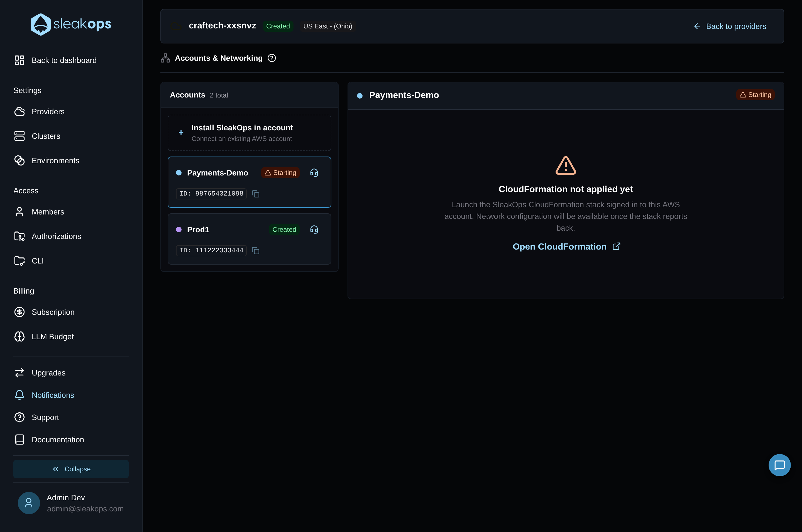Click support headset icon on Prod1
Viewport: 802px width, 532px height.
[314, 229]
